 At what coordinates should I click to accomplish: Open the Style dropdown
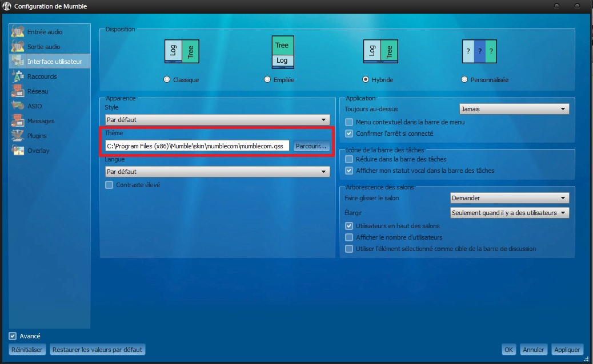[218, 120]
